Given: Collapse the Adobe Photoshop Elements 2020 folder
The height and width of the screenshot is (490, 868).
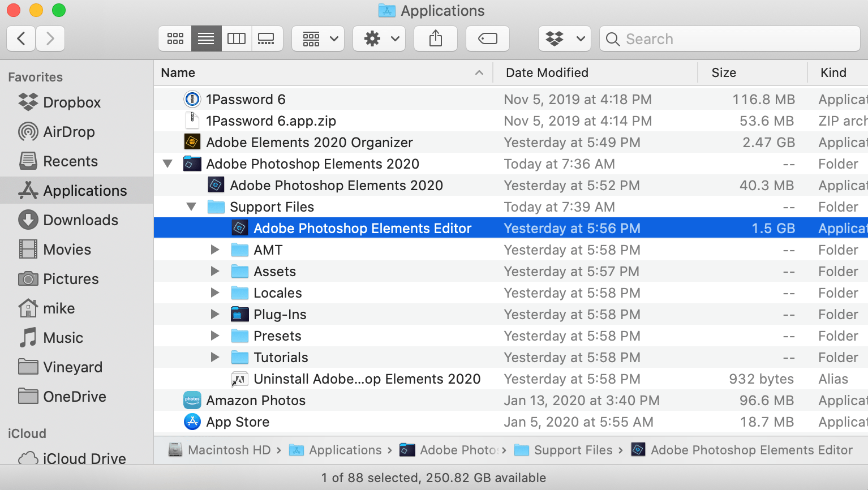Looking at the screenshot, I should pyautogui.click(x=167, y=164).
